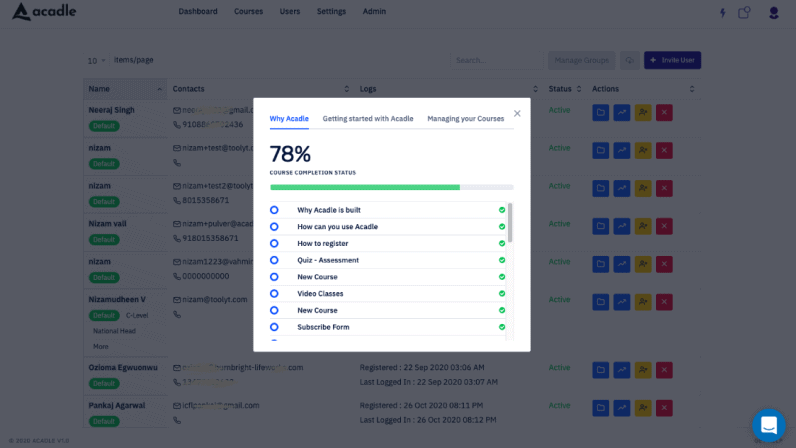Image resolution: width=796 pixels, height=448 pixels.
Task: Click the Acadle logo
Action: coord(44,11)
